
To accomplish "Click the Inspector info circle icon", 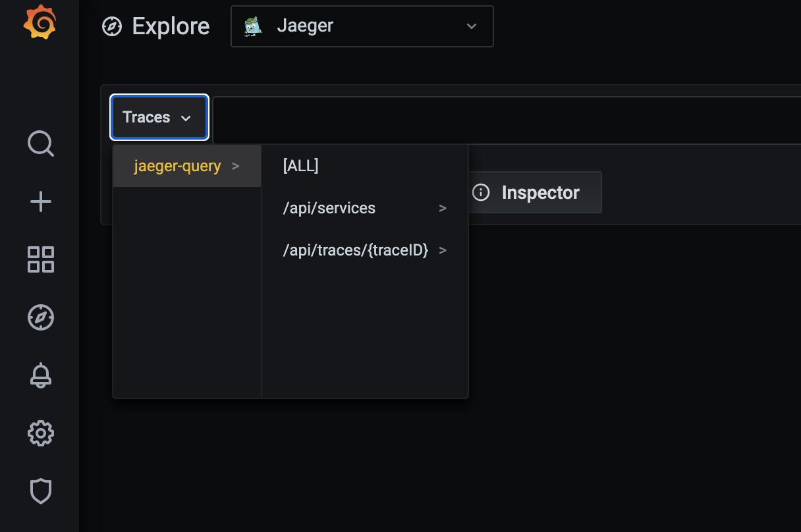I will click(x=482, y=192).
